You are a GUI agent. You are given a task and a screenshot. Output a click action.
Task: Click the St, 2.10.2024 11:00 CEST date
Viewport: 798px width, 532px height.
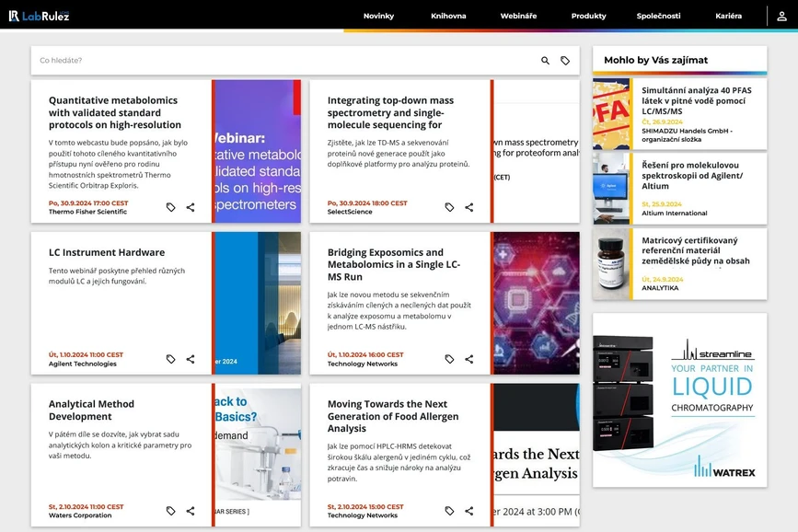point(86,506)
